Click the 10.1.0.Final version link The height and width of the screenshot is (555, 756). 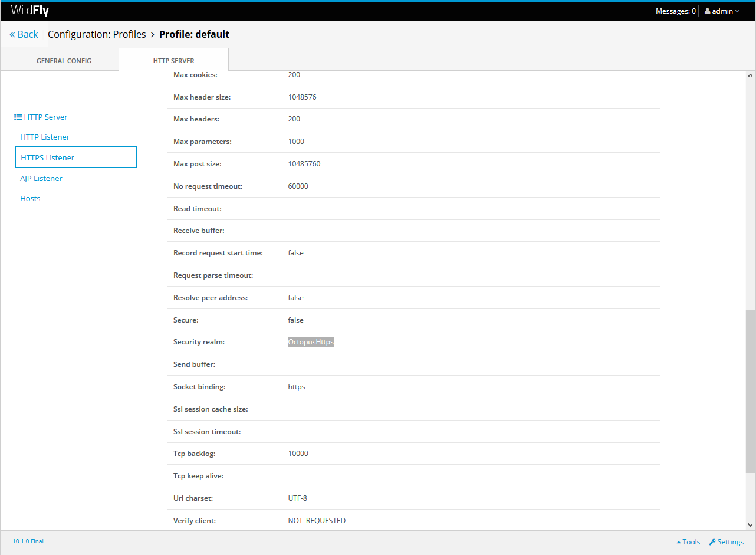28,541
